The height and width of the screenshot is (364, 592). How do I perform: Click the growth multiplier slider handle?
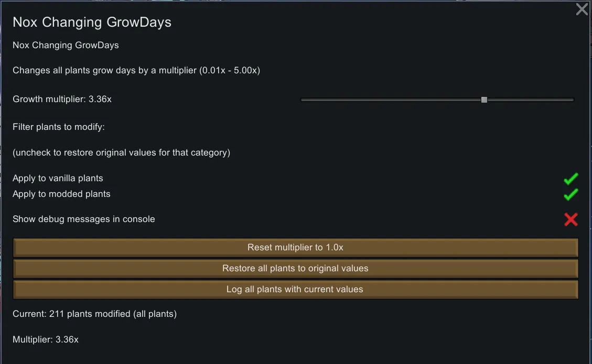click(484, 100)
